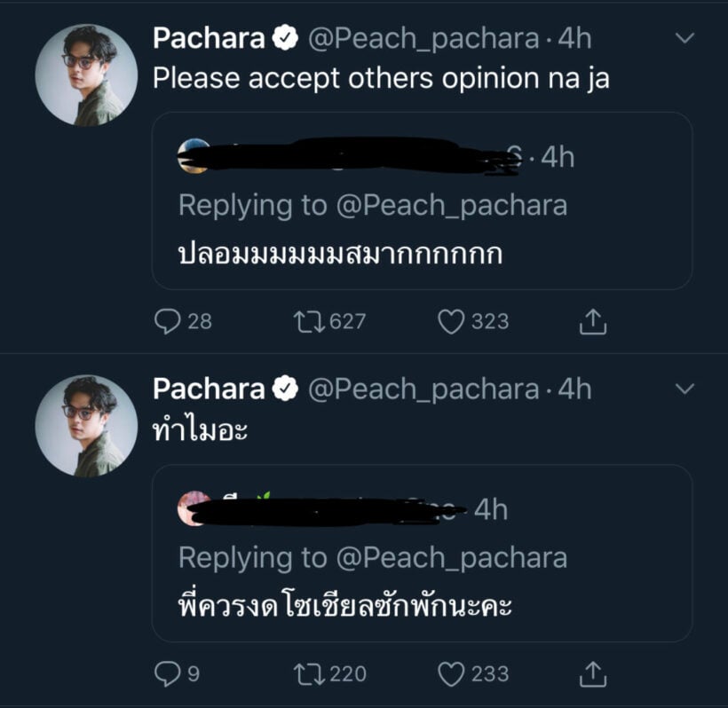Like the tweet with 233 likes
This screenshot has width=728, height=708.
451,674
